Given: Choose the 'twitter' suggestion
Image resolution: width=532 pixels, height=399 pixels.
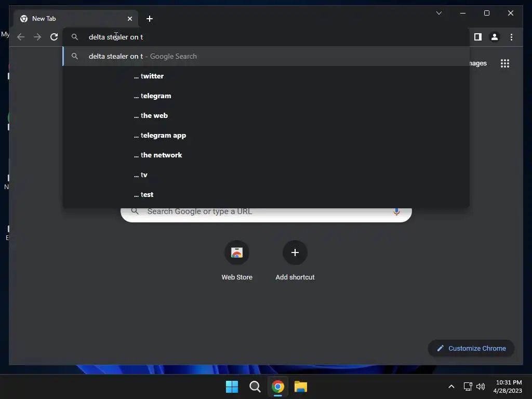Looking at the screenshot, I should 267,76.
